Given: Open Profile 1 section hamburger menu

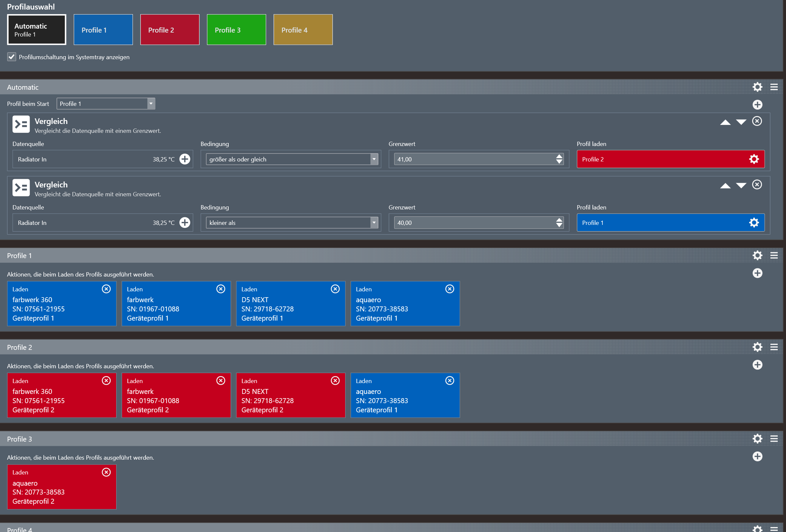Looking at the screenshot, I should pyautogui.click(x=774, y=255).
